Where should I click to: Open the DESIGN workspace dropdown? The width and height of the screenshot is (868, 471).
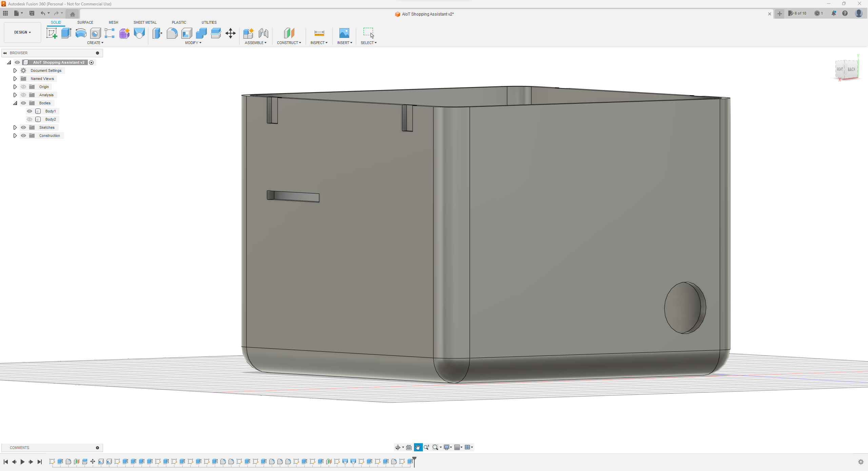[22, 32]
